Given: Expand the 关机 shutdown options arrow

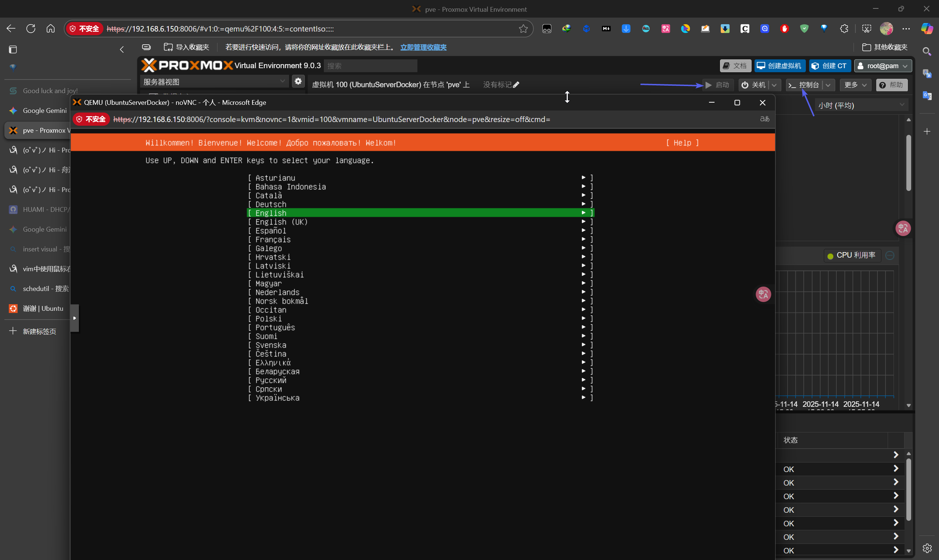Looking at the screenshot, I should pyautogui.click(x=774, y=85).
